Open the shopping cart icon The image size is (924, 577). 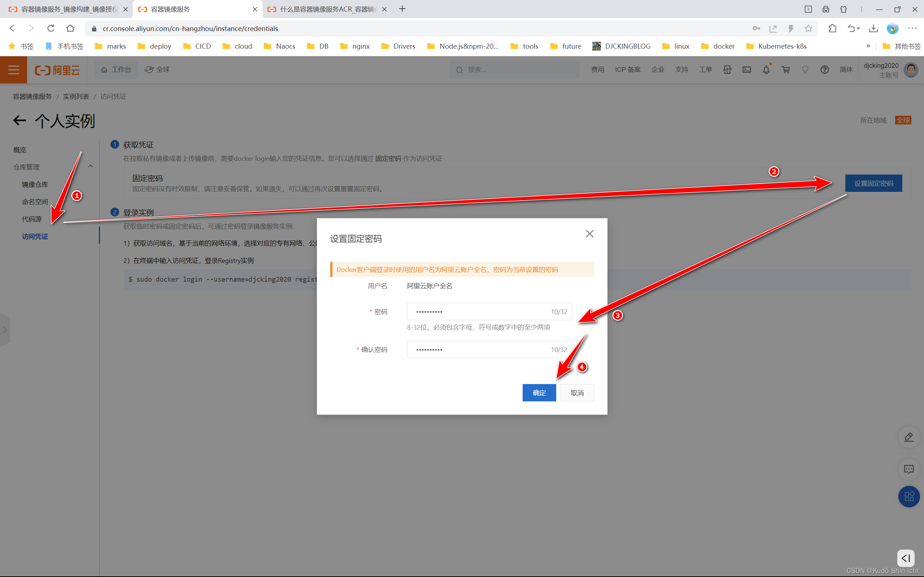[786, 70]
